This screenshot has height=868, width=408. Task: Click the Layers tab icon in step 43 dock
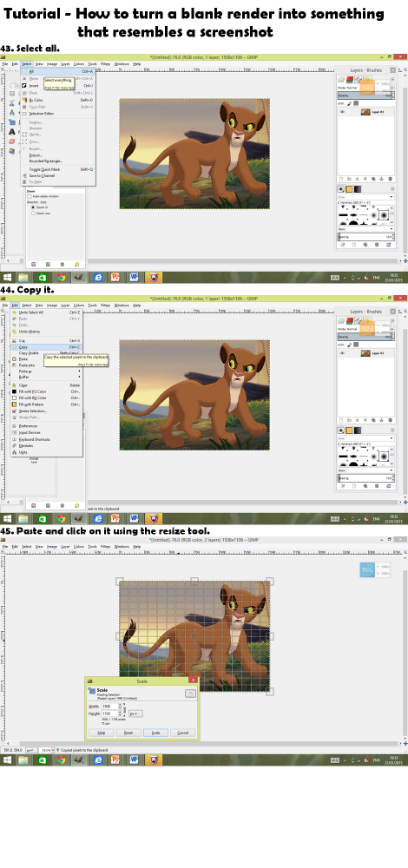(341, 80)
